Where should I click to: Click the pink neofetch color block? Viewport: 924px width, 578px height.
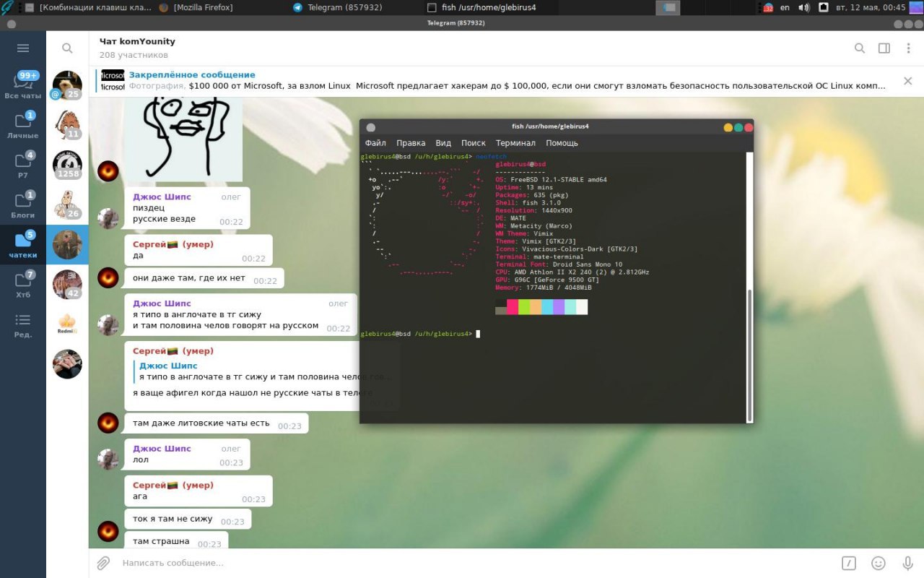(513, 307)
